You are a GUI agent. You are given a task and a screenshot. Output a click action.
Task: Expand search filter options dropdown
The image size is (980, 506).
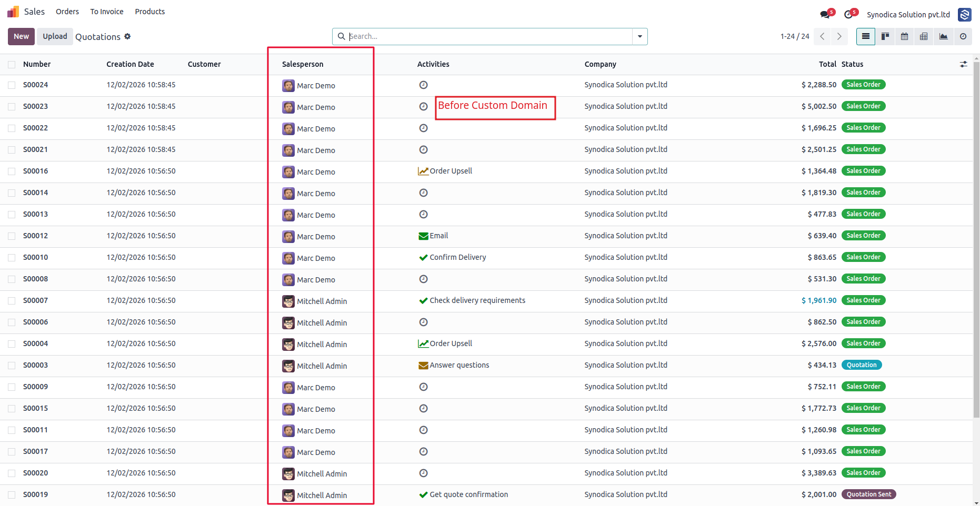[640, 36]
